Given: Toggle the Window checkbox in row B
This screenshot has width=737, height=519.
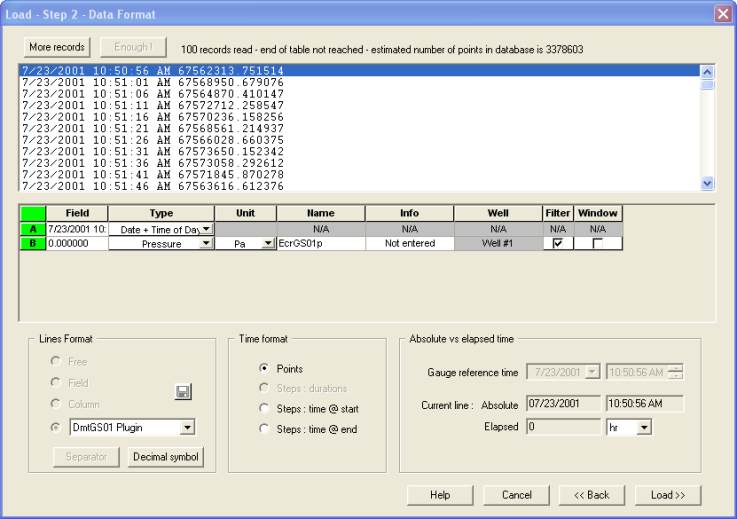Looking at the screenshot, I should 597,243.
